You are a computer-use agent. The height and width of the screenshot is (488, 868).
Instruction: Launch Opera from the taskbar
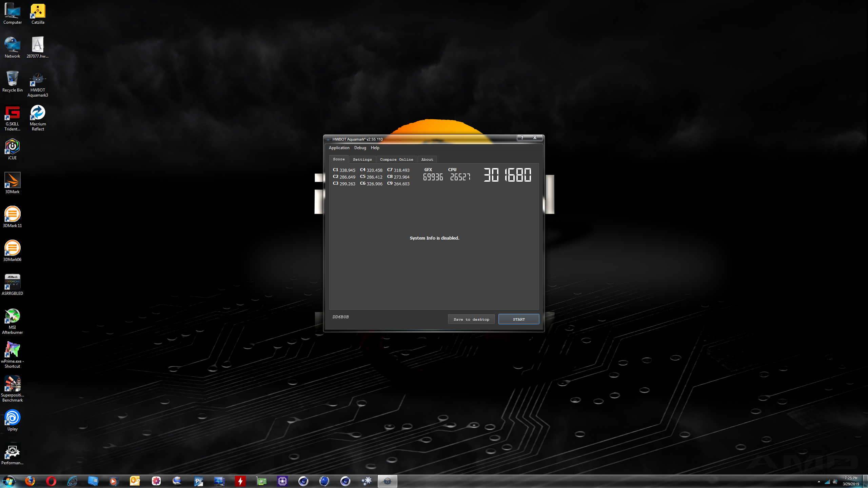tap(51, 481)
